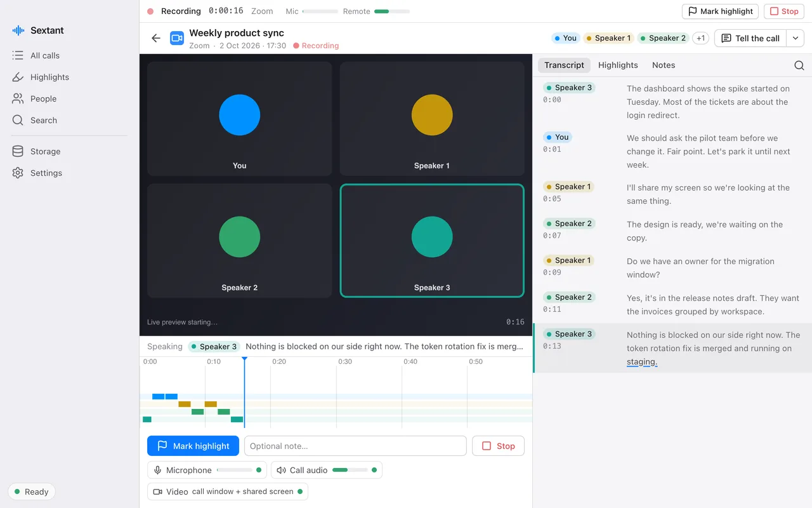The image size is (812, 508).
Task: Expand the Tell the call dropdown arrow
Action: [x=796, y=38]
